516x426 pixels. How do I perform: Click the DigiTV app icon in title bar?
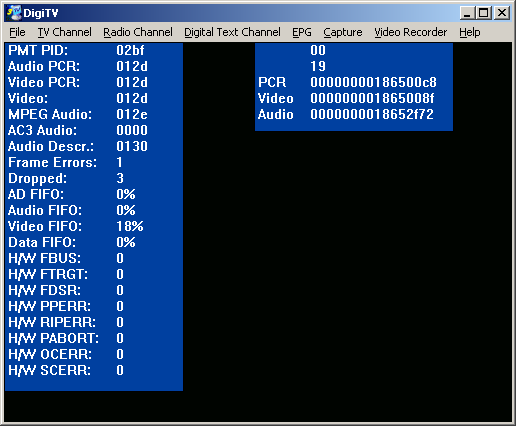tap(14, 13)
